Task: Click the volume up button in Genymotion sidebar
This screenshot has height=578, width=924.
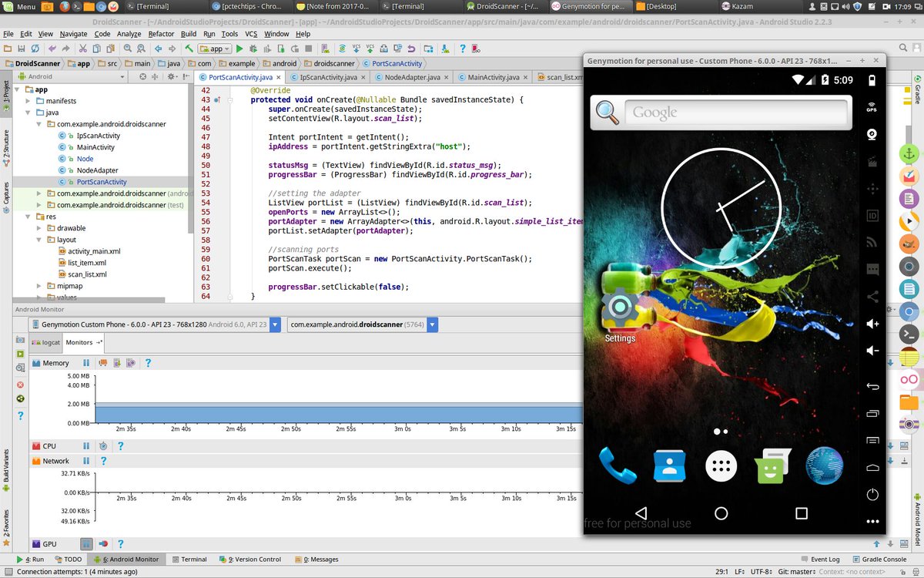Action: (x=872, y=324)
